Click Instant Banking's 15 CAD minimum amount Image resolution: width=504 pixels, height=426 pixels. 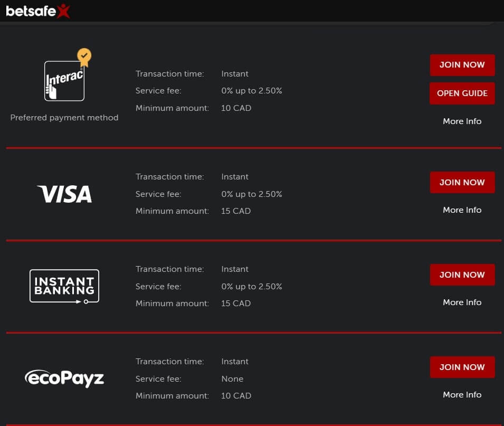pos(236,304)
